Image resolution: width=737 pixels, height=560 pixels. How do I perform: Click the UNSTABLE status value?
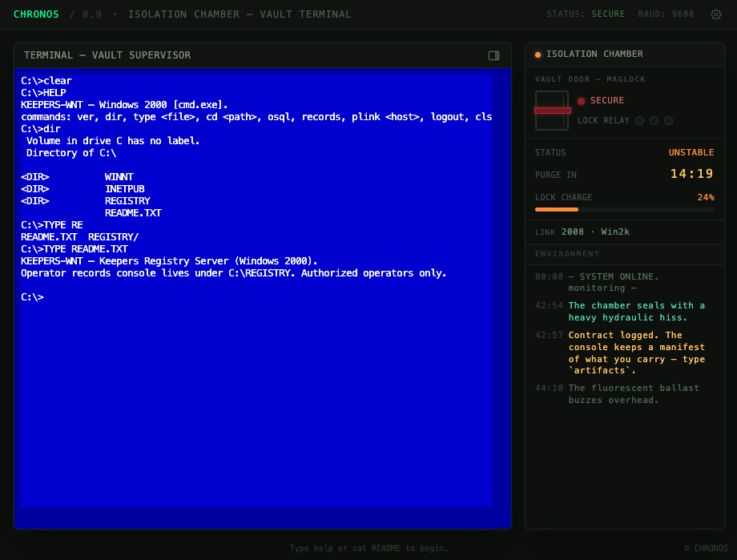691,152
